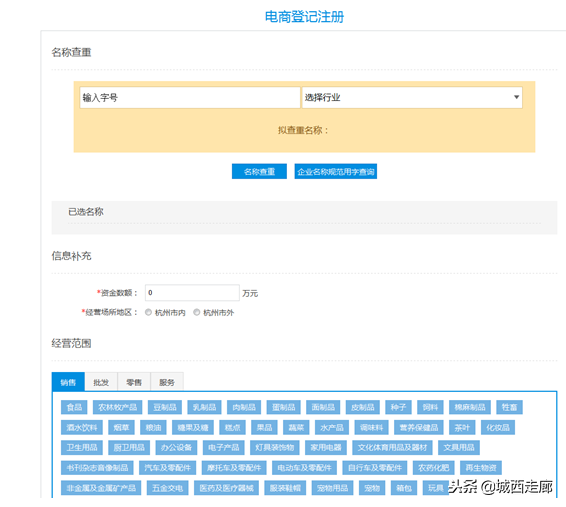Select the 粮油 tag
This screenshot has height=507, width=566.
(x=153, y=428)
